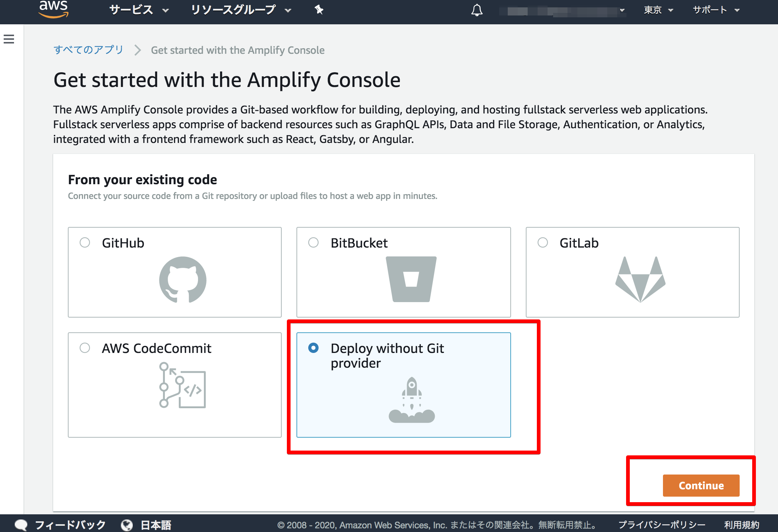778x532 pixels.
Task: Click the pin shortcut icon
Action: tap(319, 10)
